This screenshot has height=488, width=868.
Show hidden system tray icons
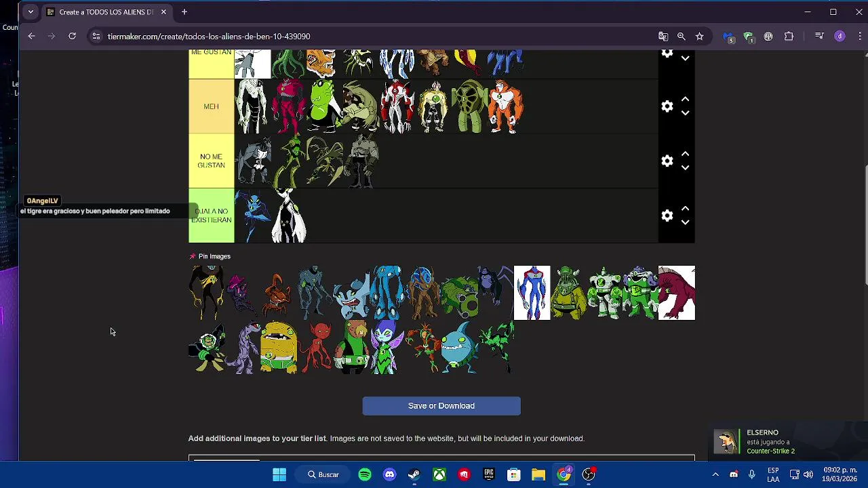click(715, 474)
